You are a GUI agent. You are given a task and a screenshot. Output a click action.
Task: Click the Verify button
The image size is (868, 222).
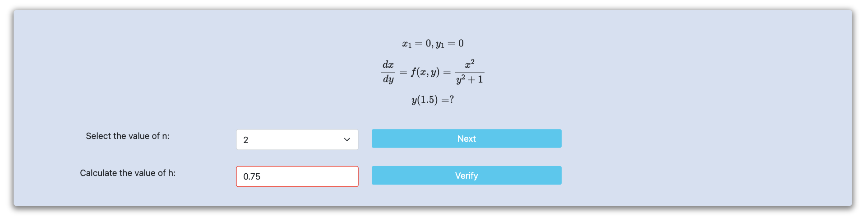pos(466,176)
